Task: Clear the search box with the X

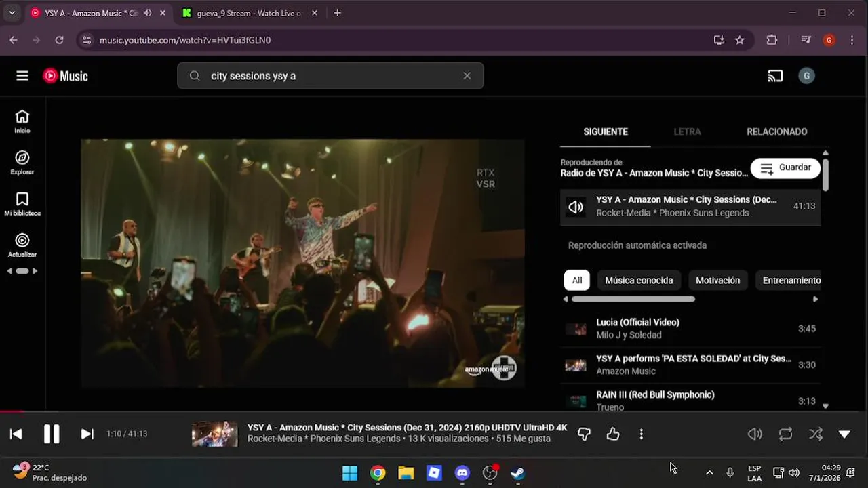Action: (x=467, y=76)
